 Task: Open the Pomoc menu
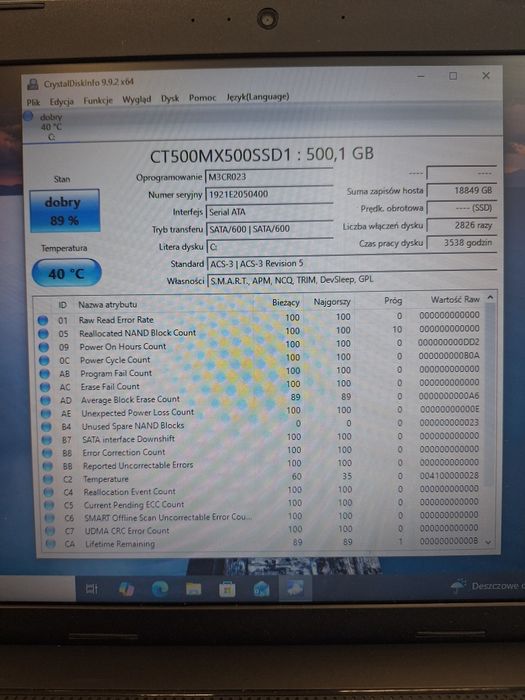[x=202, y=97]
